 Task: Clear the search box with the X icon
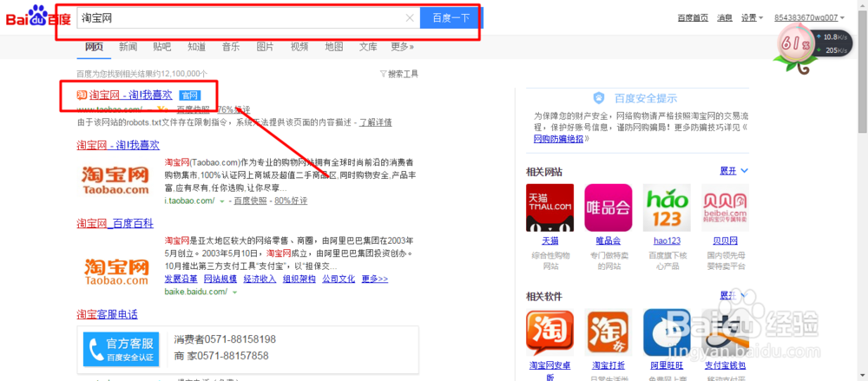pos(410,18)
